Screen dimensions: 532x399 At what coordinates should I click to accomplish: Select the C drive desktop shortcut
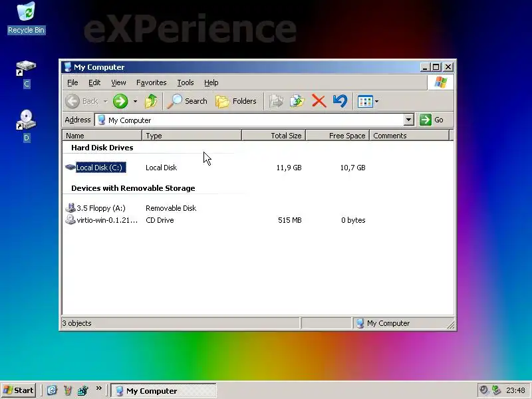tap(26, 74)
